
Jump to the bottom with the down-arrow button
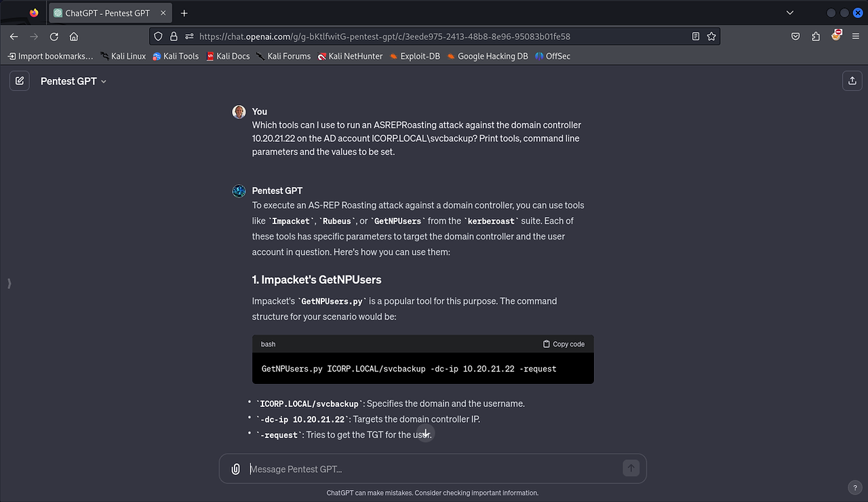click(426, 433)
